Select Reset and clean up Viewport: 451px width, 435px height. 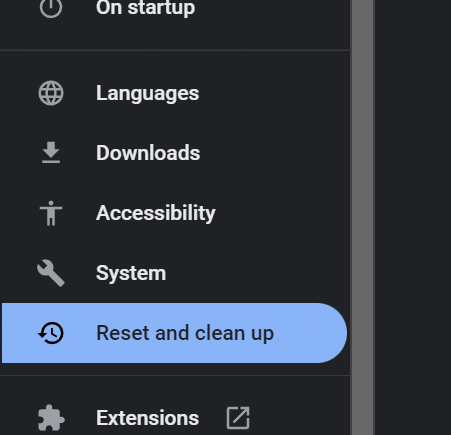pos(185,333)
